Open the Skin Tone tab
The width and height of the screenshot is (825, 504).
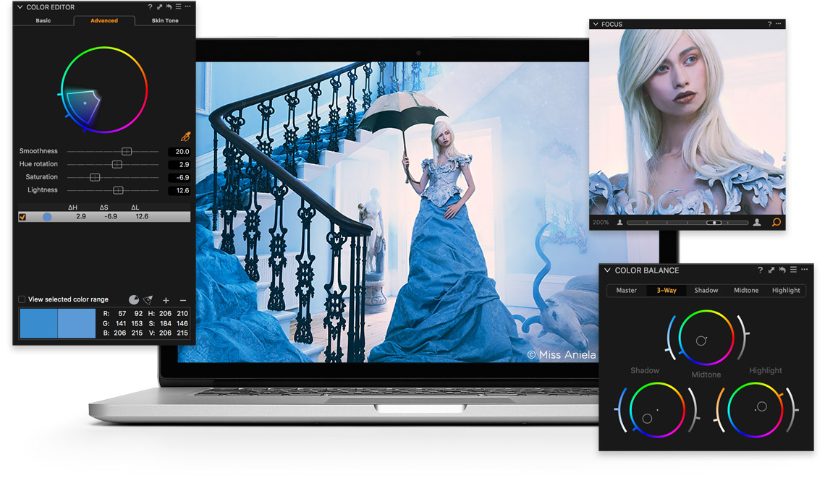[x=165, y=20]
